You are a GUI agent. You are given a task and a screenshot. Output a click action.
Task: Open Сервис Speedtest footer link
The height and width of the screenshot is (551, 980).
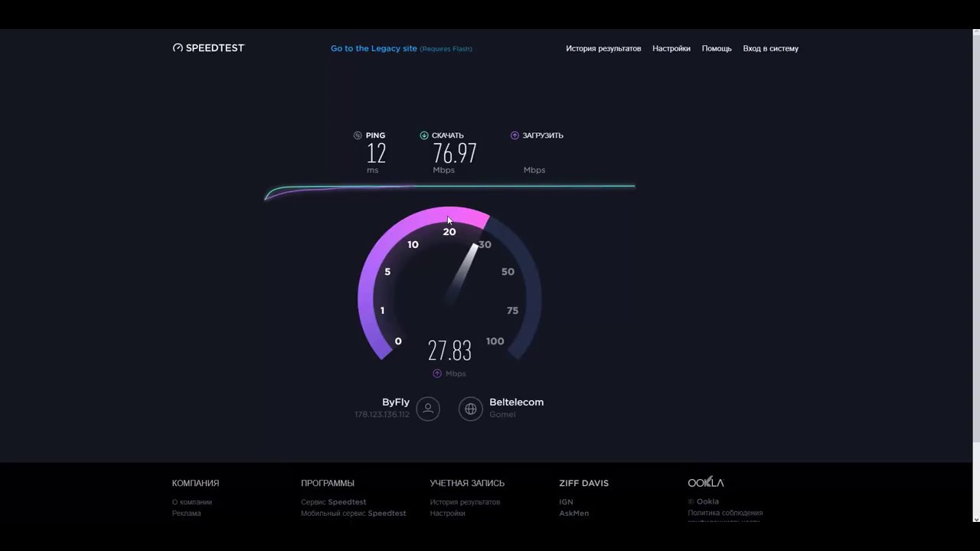(x=334, y=502)
